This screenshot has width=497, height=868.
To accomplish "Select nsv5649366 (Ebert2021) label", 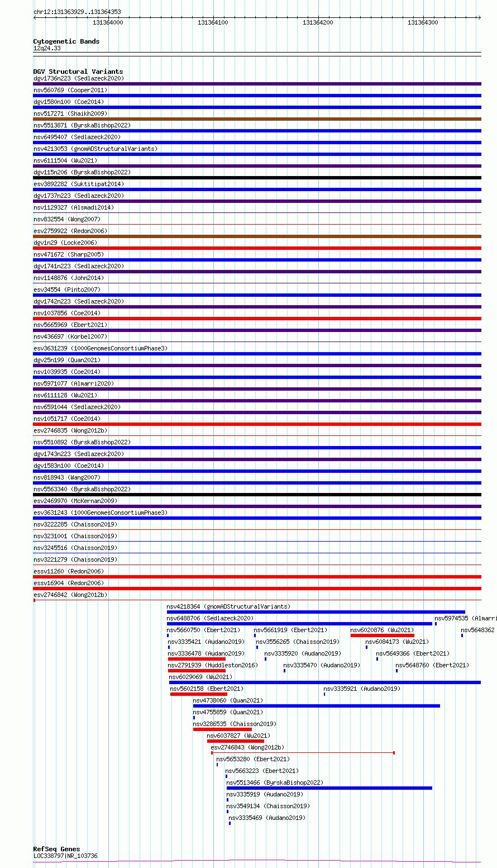I will (413, 653).
